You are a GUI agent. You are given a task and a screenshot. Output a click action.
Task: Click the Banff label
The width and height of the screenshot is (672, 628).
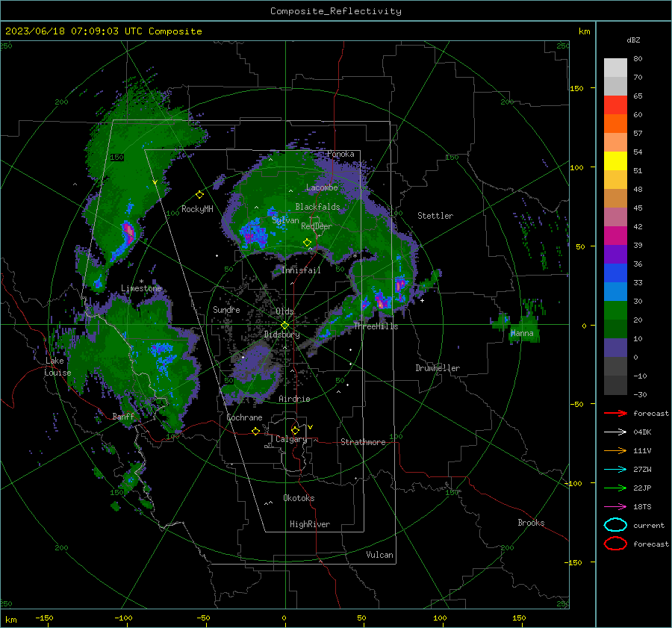[x=123, y=416]
